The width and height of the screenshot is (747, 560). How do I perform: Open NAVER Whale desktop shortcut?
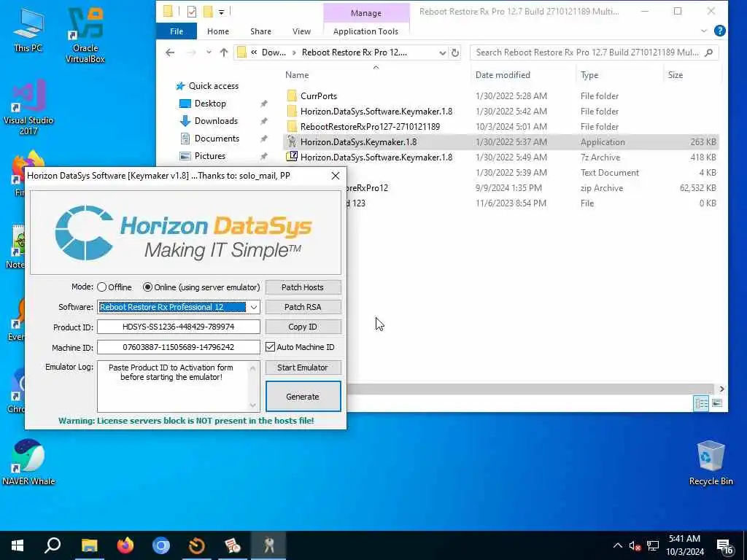28,462
